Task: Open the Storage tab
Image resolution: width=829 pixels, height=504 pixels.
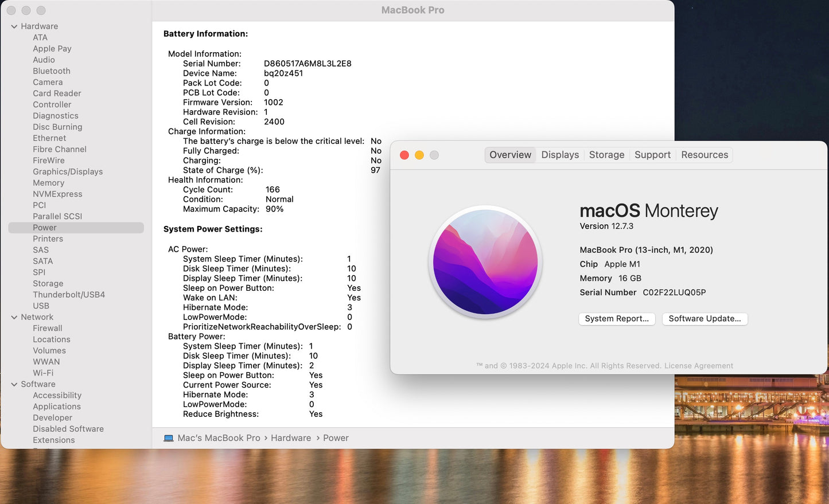Action: 606,155
